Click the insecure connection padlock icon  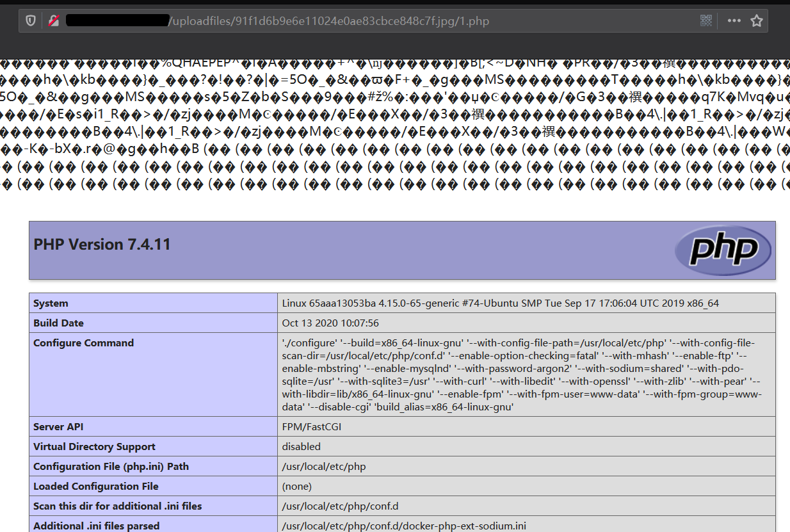(x=54, y=21)
